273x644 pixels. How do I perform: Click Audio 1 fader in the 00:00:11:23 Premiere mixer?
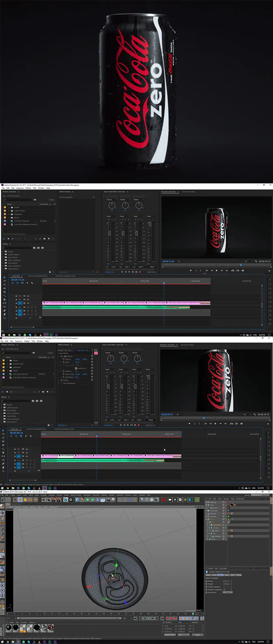coord(110,234)
